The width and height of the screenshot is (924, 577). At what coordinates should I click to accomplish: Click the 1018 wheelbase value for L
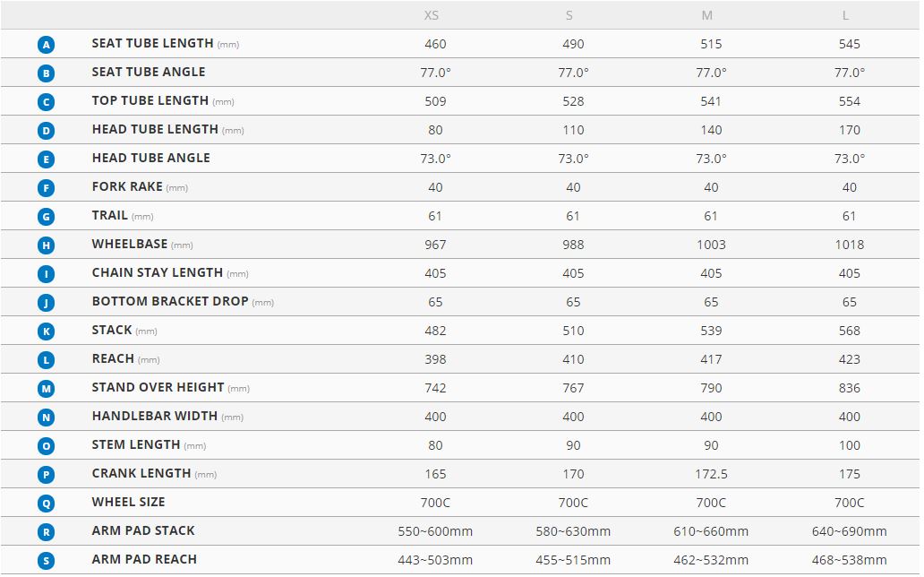pyautogui.click(x=849, y=245)
